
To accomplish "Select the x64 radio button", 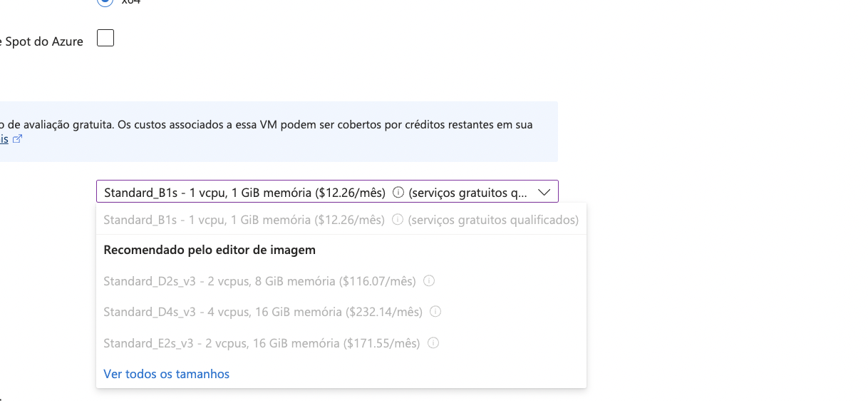I will click(x=105, y=2).
